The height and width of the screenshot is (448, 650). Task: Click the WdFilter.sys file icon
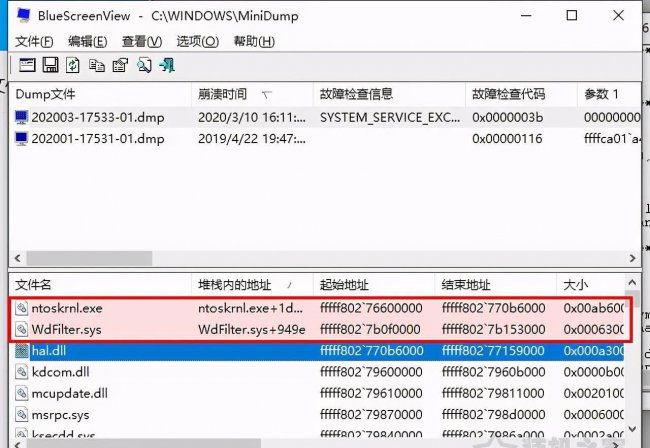21,329
